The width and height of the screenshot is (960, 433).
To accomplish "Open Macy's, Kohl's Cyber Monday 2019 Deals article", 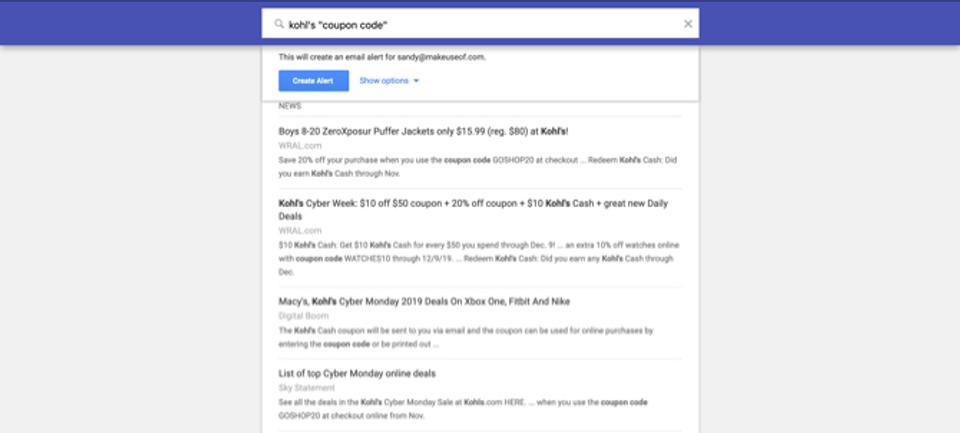I will [424, 301].
